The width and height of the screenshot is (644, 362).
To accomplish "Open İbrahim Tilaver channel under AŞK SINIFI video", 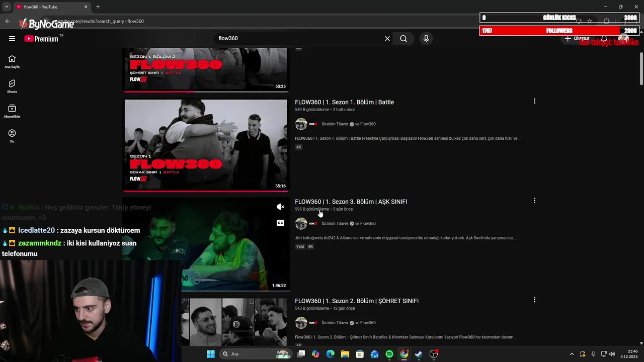I will (335, 224).
